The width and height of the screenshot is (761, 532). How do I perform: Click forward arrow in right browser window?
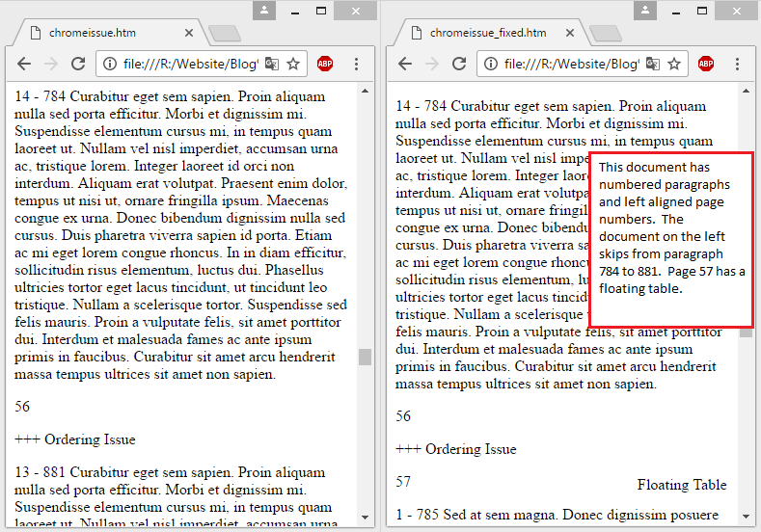pos(431,64)
